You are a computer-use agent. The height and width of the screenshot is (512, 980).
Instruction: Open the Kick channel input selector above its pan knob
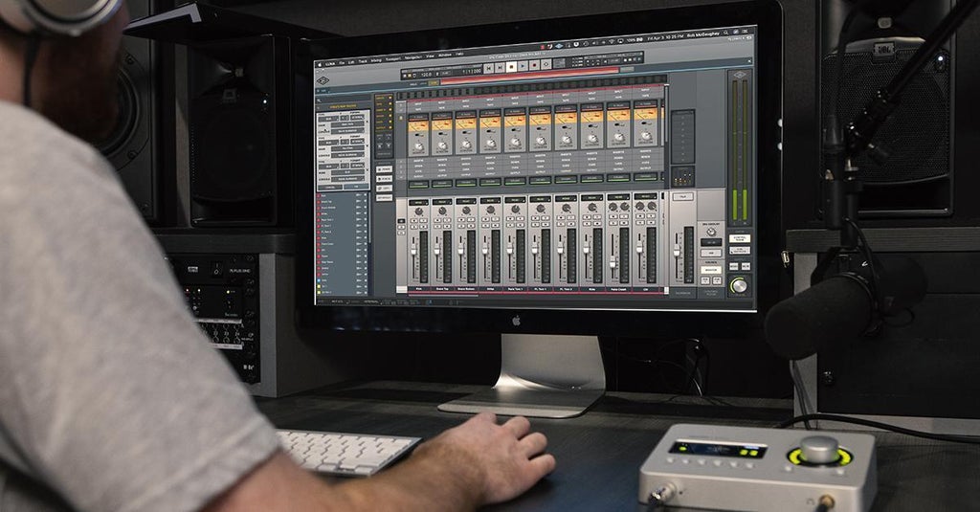(x=418, y=203)
